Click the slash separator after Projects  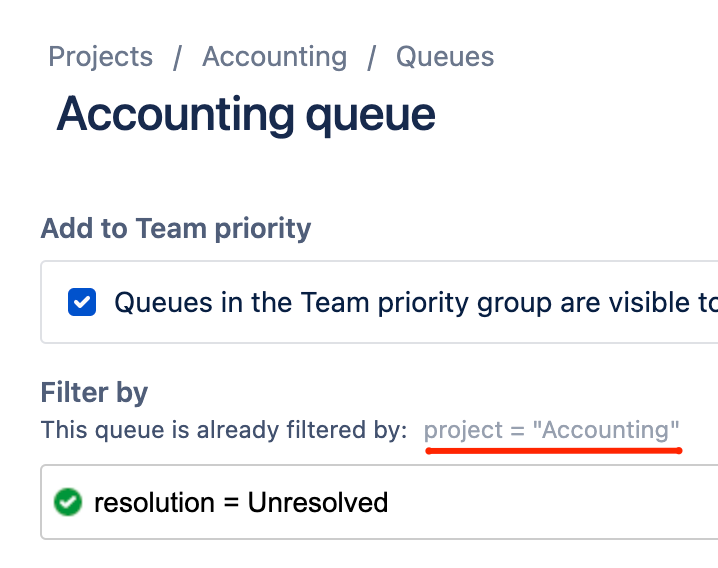click(177, 58)
